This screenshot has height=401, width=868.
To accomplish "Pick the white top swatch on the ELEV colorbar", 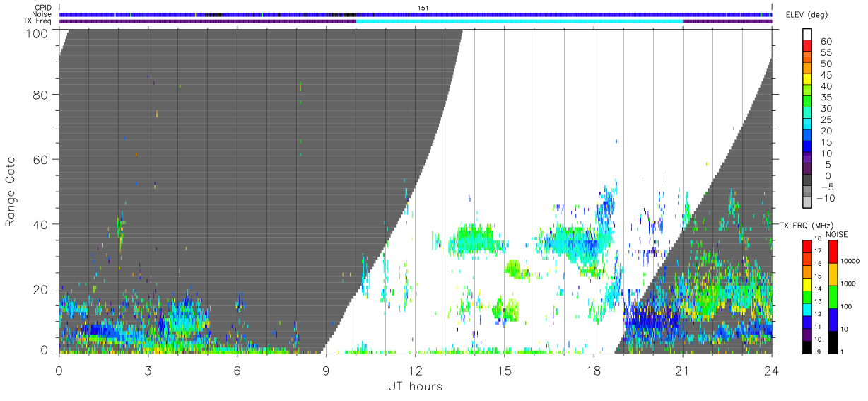I will [808, 35].
